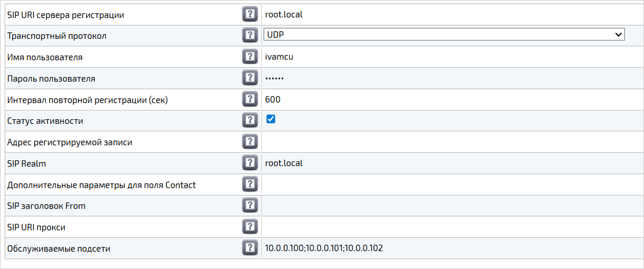Viewport: 644px width, 269px height.
Task: Show help for Дополнительные параметры для поля Contact
Action: click(249, 185)
